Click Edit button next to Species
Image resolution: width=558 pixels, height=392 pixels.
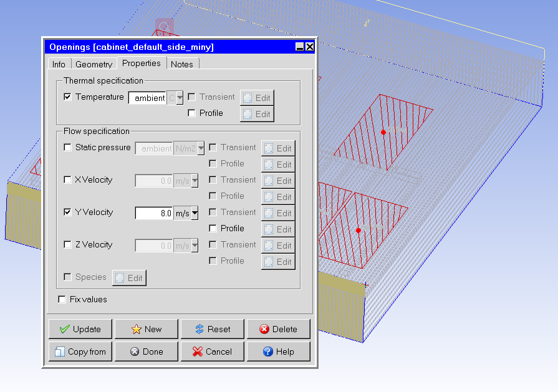[129, 278]
